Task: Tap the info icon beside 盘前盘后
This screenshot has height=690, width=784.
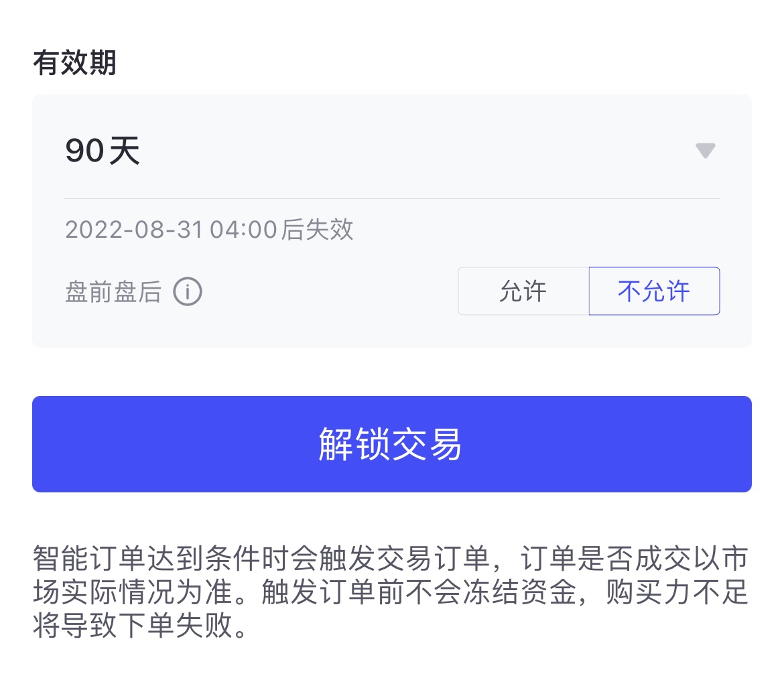Action: [188, 291]
